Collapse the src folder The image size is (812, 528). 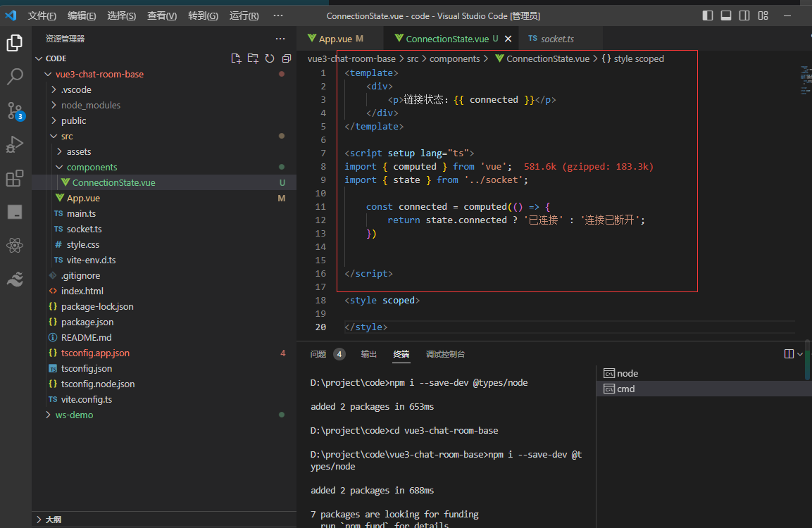[54, 136]
